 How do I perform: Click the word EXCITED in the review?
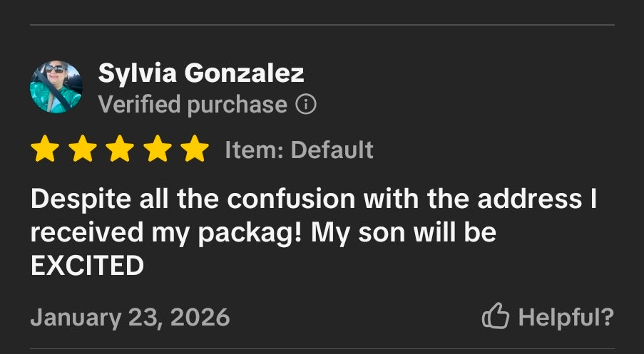(88, 266)
